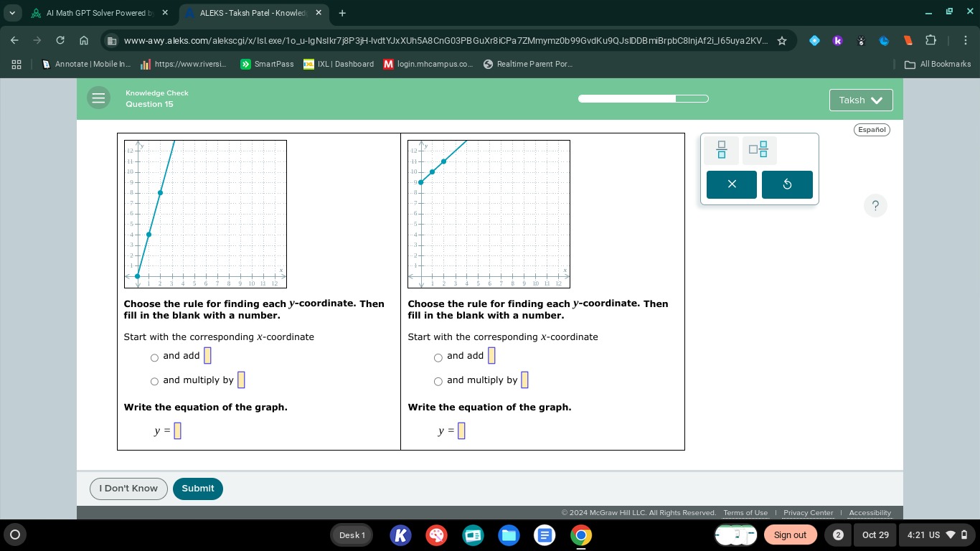Click left graph's multiply number box
Screen dimensions: 980x551
tap(241, 380)
